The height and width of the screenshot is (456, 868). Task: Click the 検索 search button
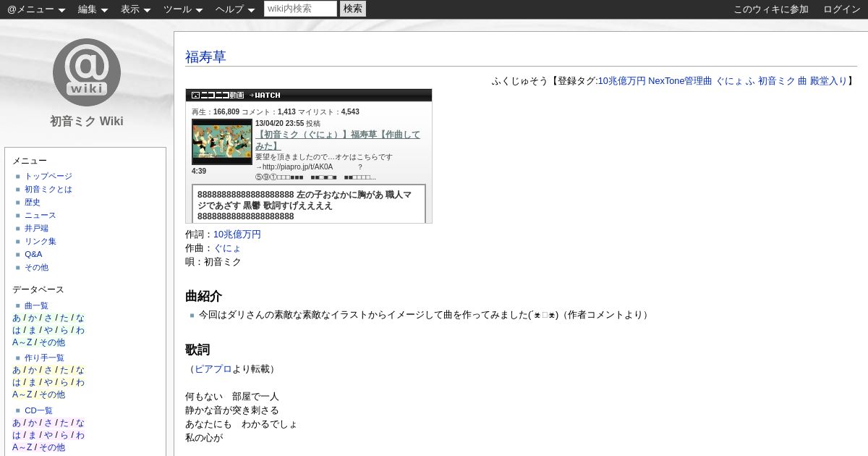[353, 9]
